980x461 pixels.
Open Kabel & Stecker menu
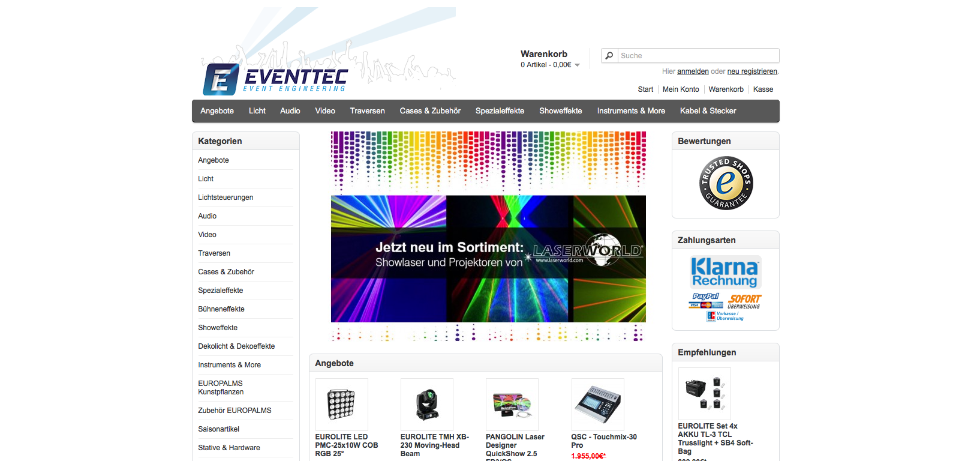708,111
